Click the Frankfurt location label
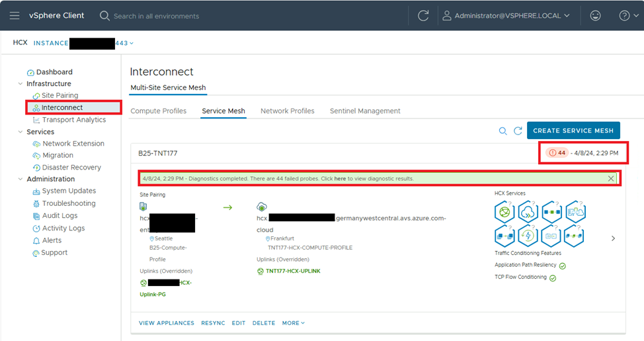The height and width of the screenshot is (341, 644). [282, 238]
